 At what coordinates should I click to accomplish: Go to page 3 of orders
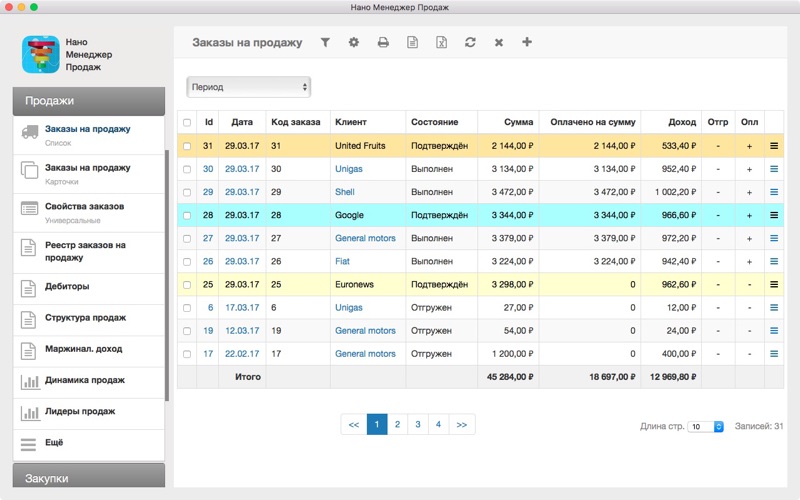418,424
